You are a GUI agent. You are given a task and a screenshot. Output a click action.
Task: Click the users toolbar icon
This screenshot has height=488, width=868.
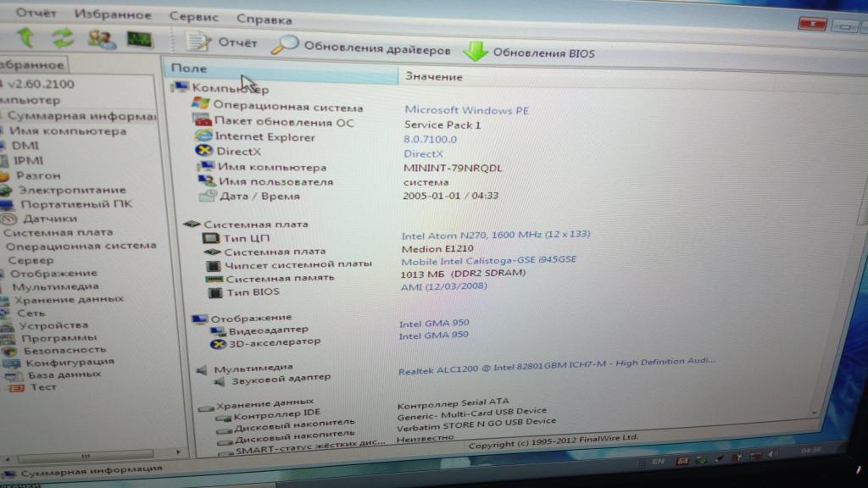(102, 39)
